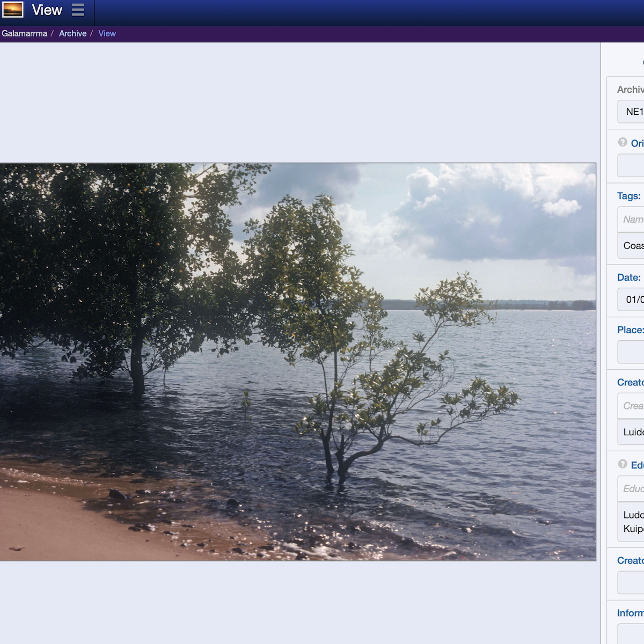Click the empty Place input field

631,352
